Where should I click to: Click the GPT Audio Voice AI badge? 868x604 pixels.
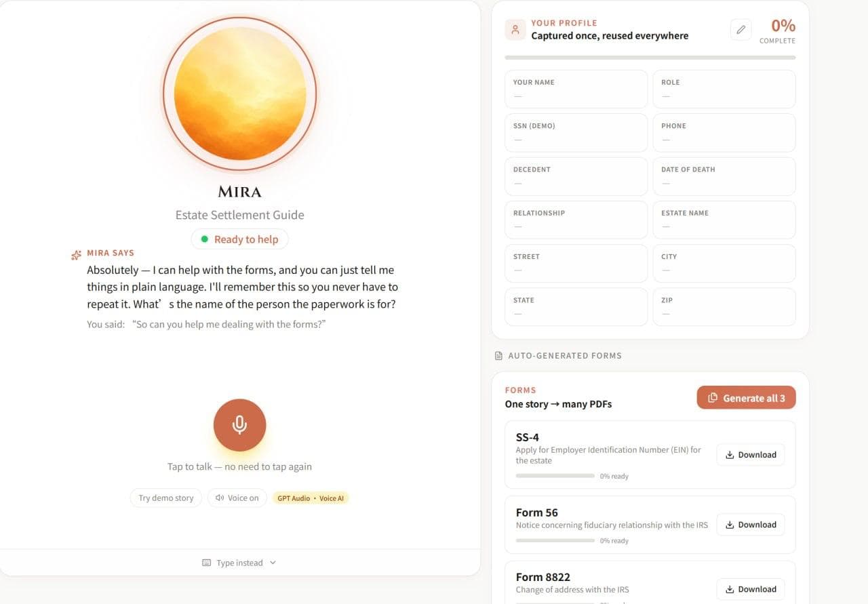click(311, 498)
